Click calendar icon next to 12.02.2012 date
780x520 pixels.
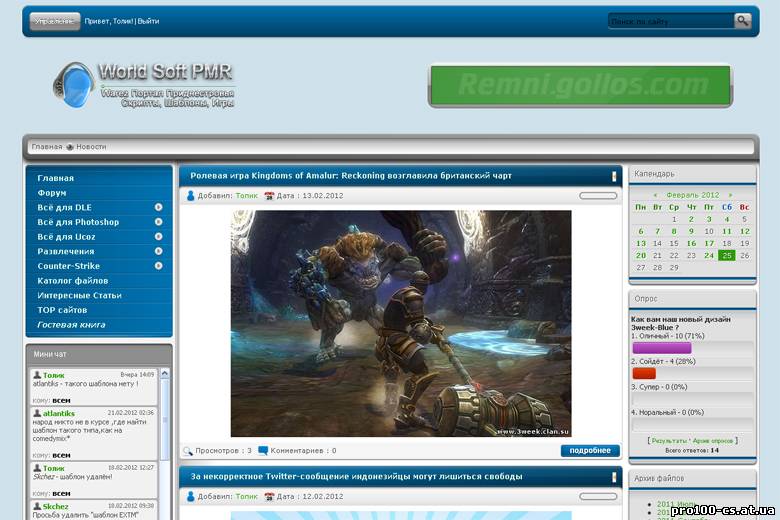269,496
